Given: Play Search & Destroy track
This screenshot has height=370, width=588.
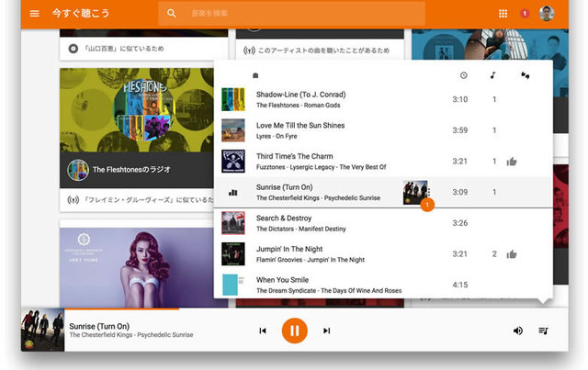Looking at the screenshot, I should [284, 218].
